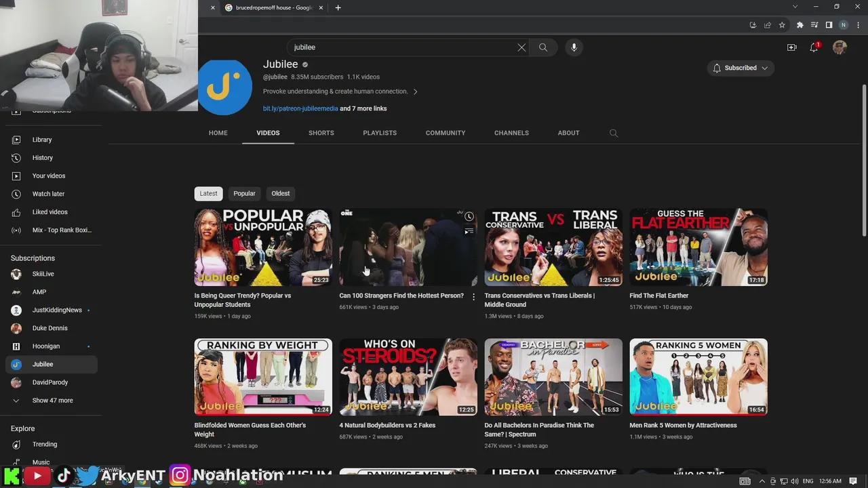
Task: Expand Show 47 more subscriptions
Action: tap(51, 401)
